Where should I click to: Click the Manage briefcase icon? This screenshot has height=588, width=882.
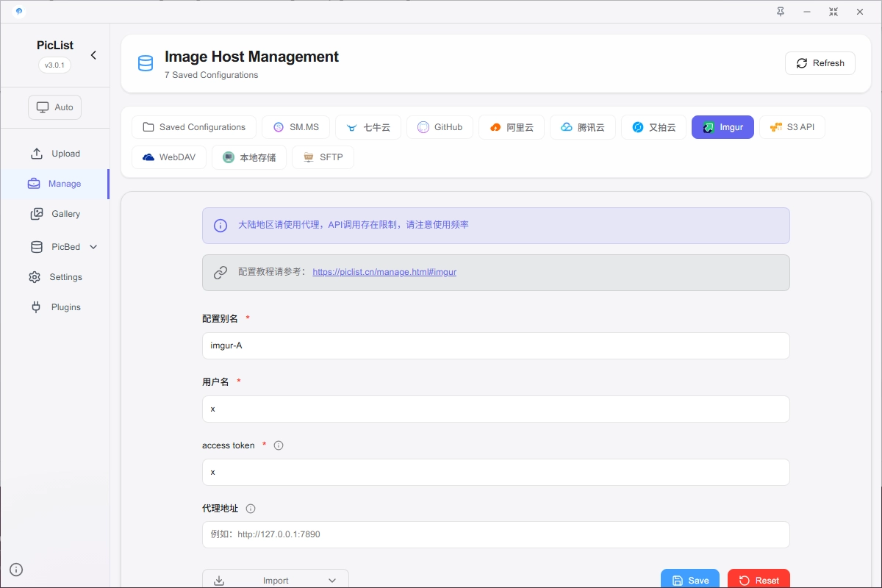(34, 184)
